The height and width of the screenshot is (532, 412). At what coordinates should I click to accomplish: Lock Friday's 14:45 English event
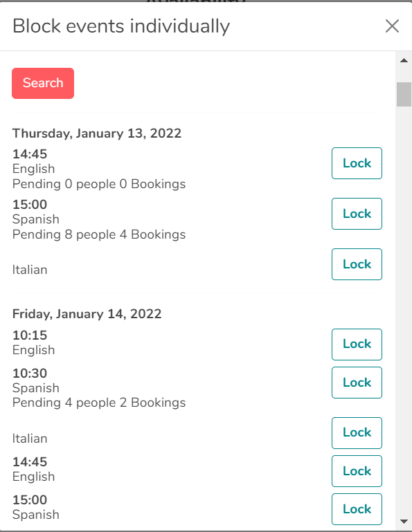click(357, 471)
